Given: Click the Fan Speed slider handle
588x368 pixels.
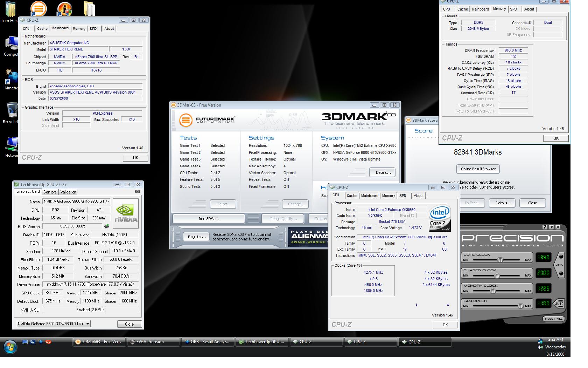Looking at the screenshot, I should pos(520,306).
